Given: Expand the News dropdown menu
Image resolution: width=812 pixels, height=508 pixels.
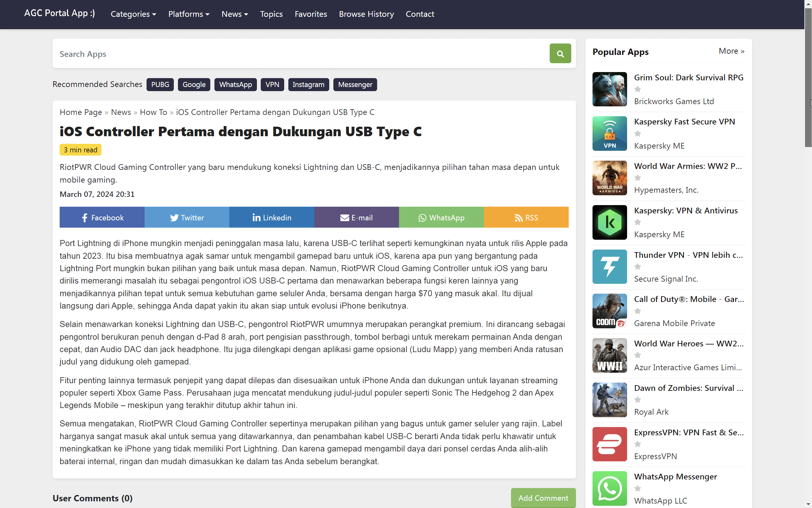Looking at the screenshot, I should pyautogui.click(x=235, y=14).
